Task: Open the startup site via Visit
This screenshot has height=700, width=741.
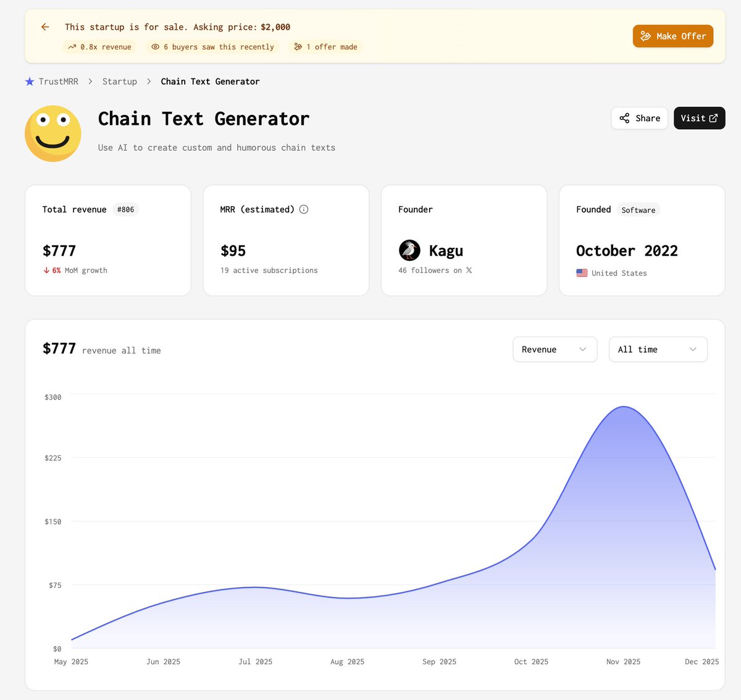Action: pyautogui.click(x=699, y=118)
